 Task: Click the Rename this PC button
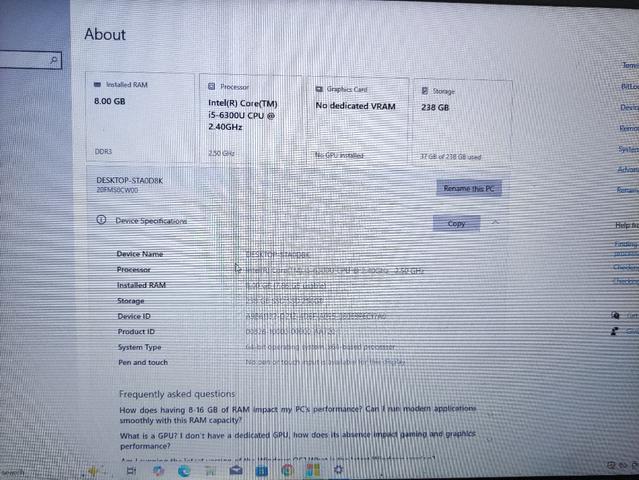469,188
